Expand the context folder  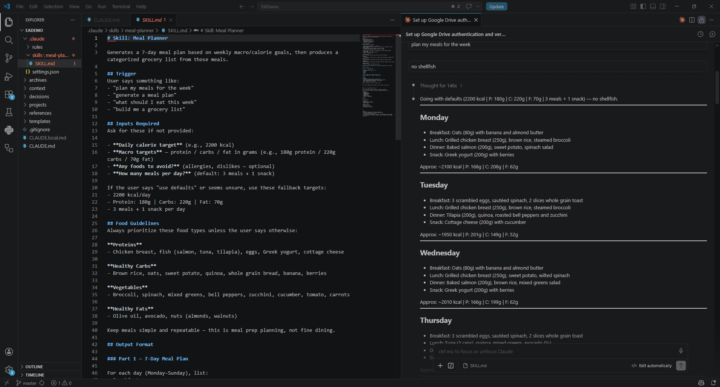[50, 88]
